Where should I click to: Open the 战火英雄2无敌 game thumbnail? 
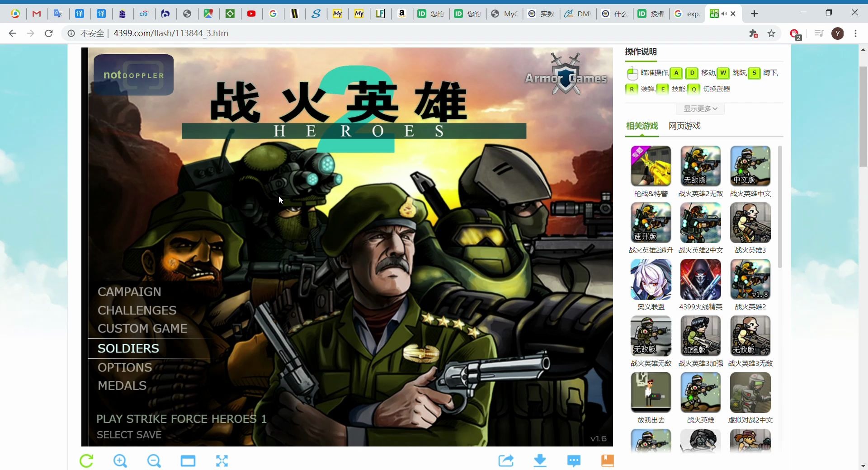[700, 166]
